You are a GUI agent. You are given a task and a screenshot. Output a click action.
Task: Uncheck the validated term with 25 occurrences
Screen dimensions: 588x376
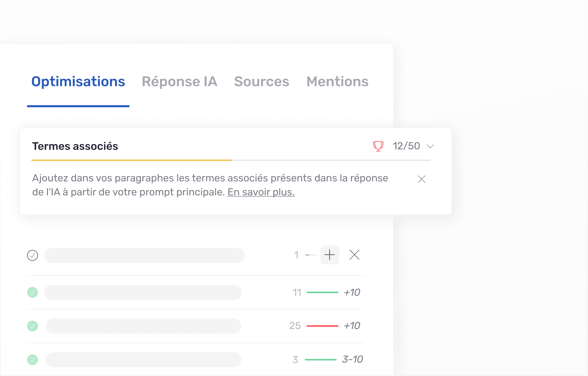click(33, 326)
